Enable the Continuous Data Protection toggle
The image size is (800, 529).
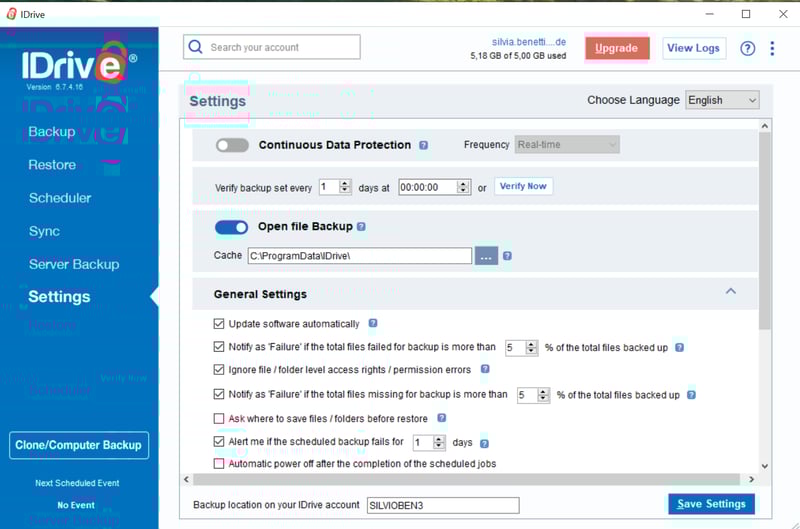[232, 145]
